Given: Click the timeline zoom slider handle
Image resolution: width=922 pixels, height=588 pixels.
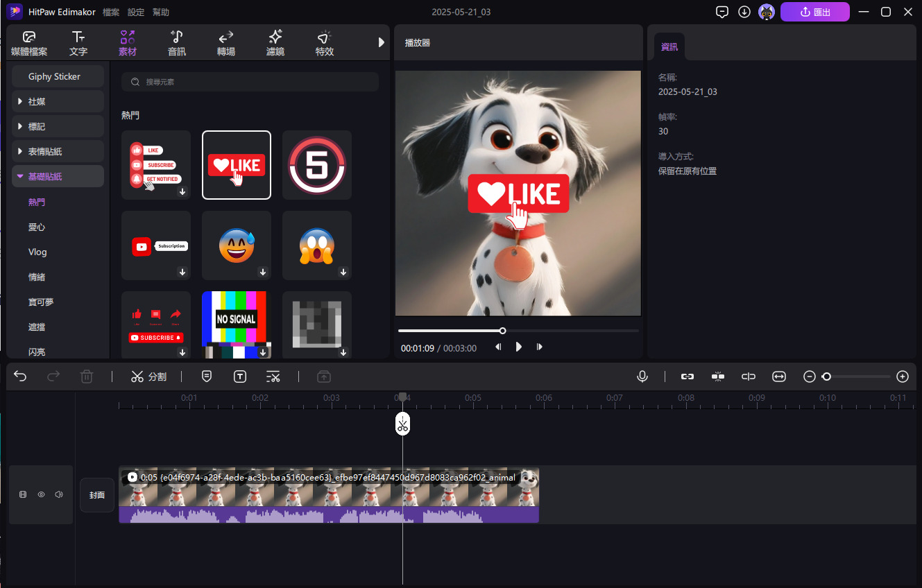Looking at the screenshot, I should (x=826, y=377).
